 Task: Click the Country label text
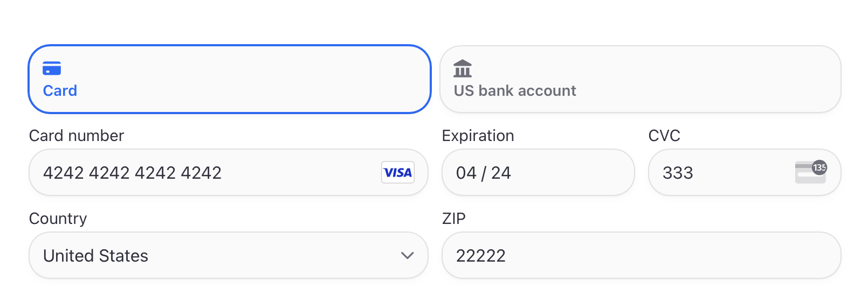click(58, 219)
